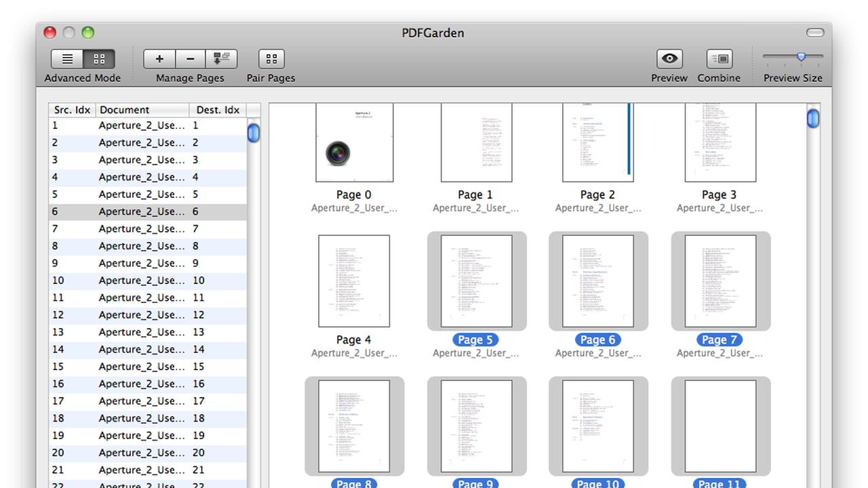Image resolution: width=868 pixels, height=488 pixels.
Task: Click the page list scrollbar thumb
Action: pos(254,131)
